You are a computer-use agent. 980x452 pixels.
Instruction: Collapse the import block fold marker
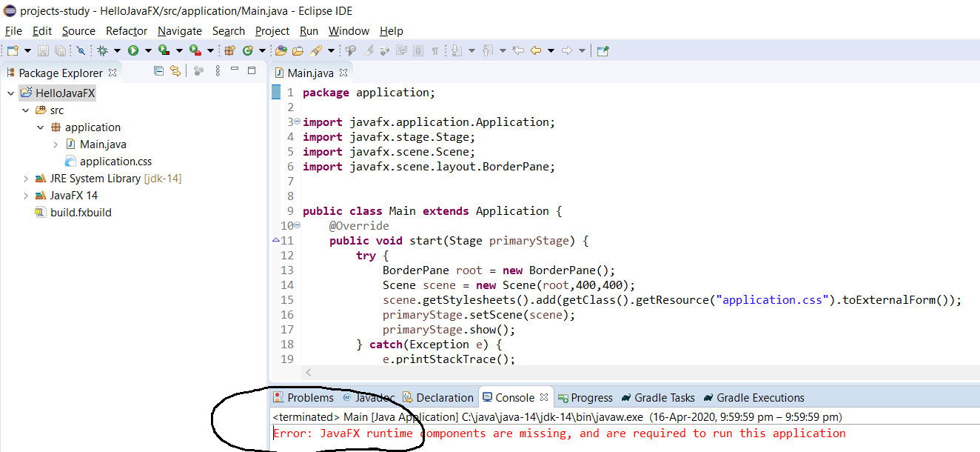[x=297, y=122]
